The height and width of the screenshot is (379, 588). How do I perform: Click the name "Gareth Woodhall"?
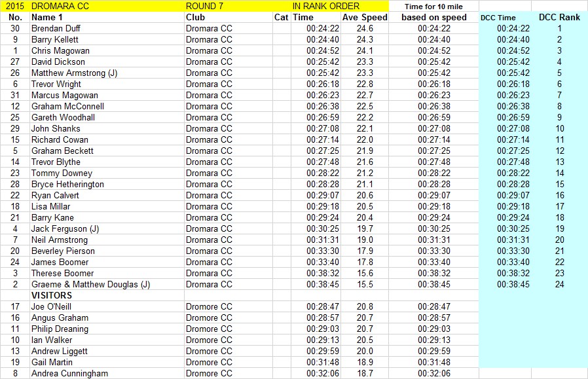point(63,117)
